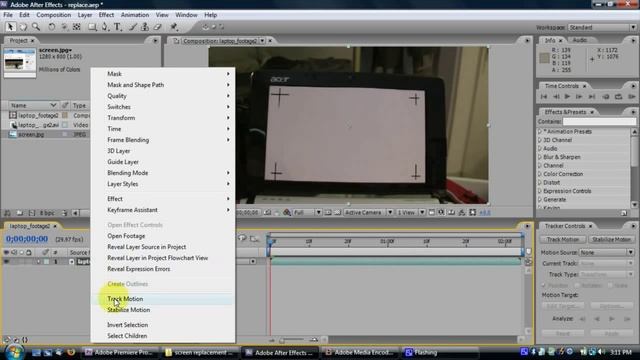Select the Rotation tool
This screenshot has height=360, width=640.
51,27
